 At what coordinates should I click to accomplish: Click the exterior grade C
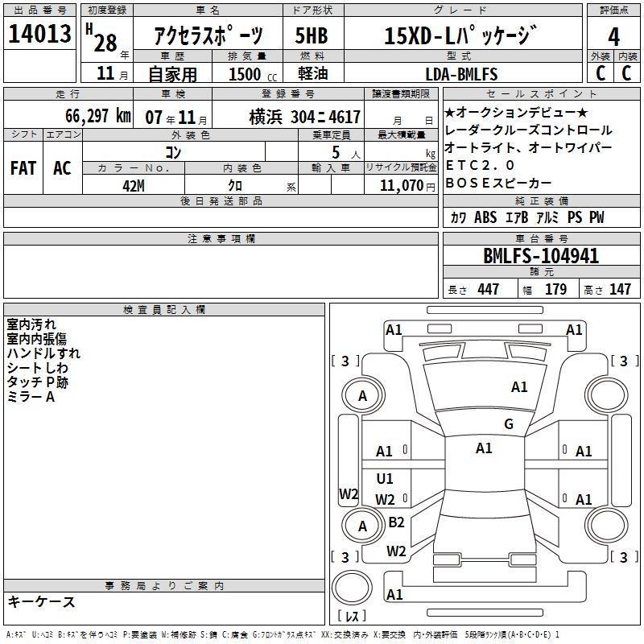601,73
